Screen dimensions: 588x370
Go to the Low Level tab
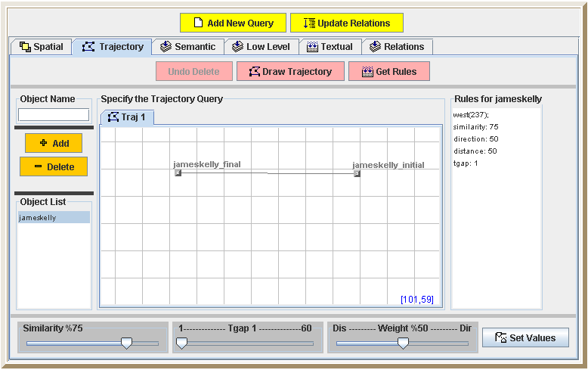(260, 47)
